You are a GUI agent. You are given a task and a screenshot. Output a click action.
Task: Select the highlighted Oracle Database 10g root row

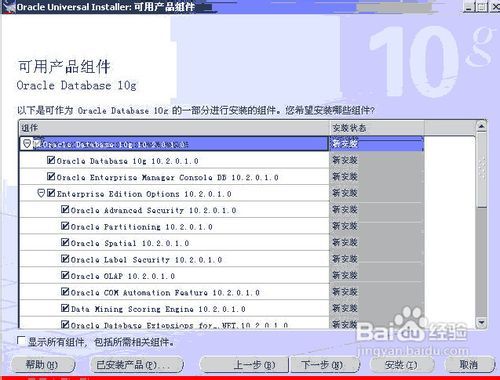pos(174,144)
